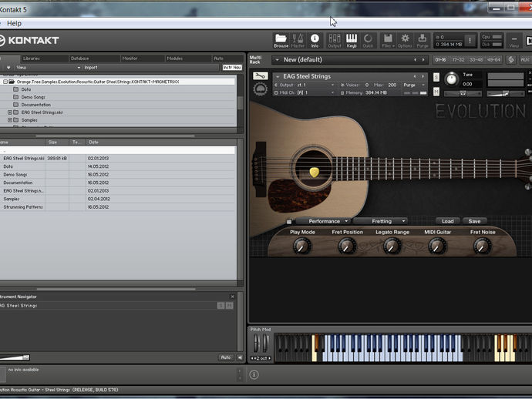Go to previous multi preset arrow

[415, 59]
